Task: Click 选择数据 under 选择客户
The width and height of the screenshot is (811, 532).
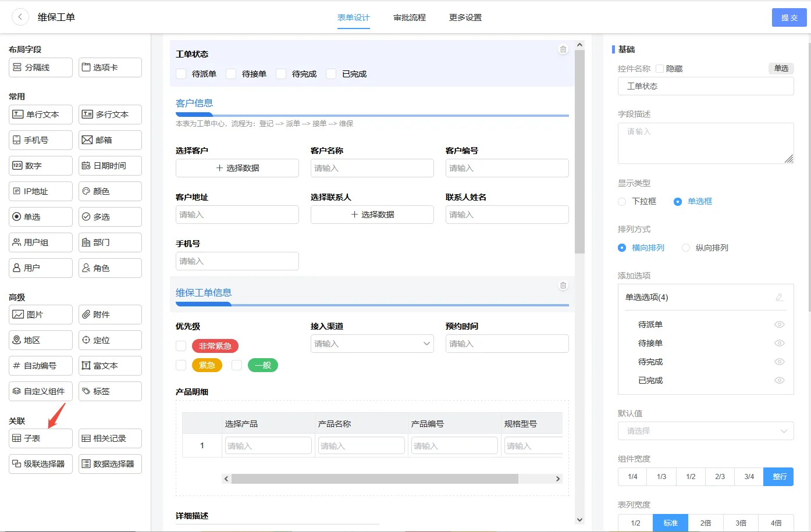Action: (x=237, y=168)
